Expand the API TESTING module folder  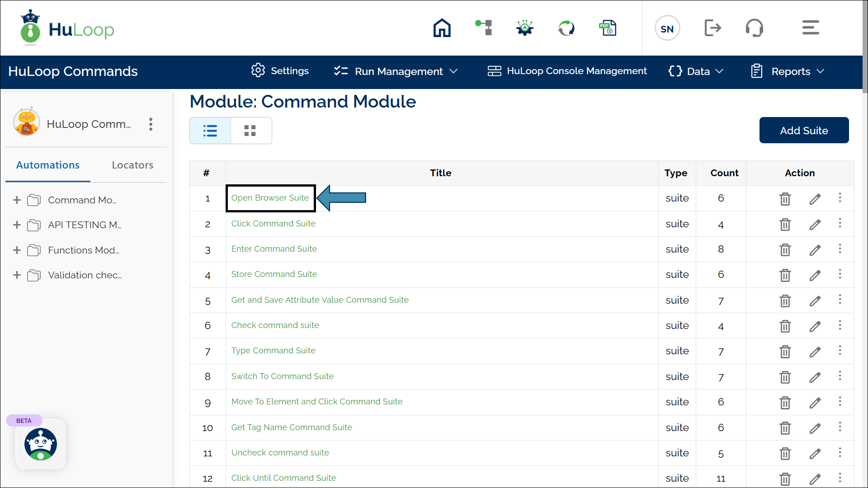17,225
